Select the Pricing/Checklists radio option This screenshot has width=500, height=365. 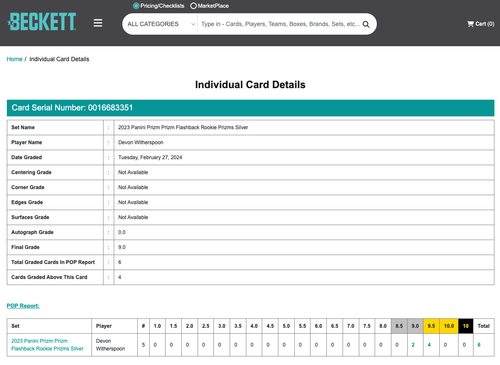point(136,6)
